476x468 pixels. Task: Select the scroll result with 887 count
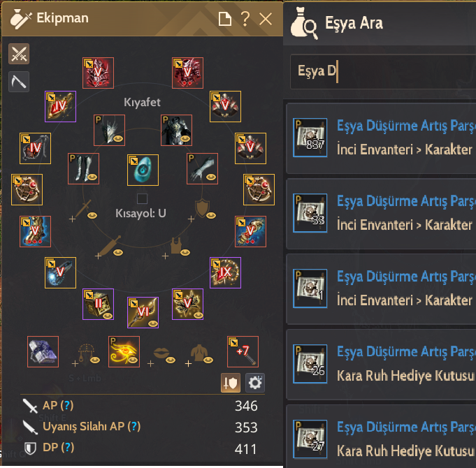381,138
